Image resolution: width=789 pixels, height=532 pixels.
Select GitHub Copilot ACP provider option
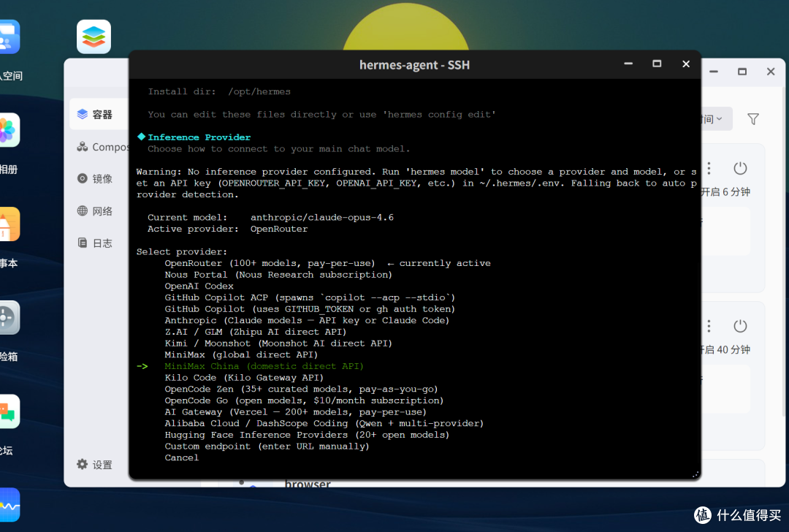pos(310,297)
